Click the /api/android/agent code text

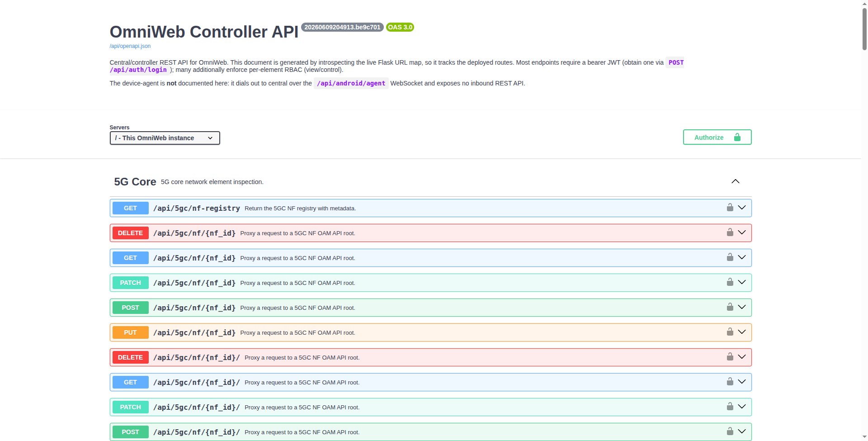[x=351, y=83]
